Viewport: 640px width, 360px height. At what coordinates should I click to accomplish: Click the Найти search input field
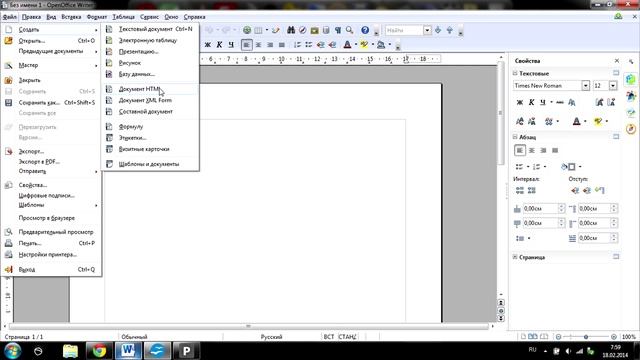coord(404,30)
